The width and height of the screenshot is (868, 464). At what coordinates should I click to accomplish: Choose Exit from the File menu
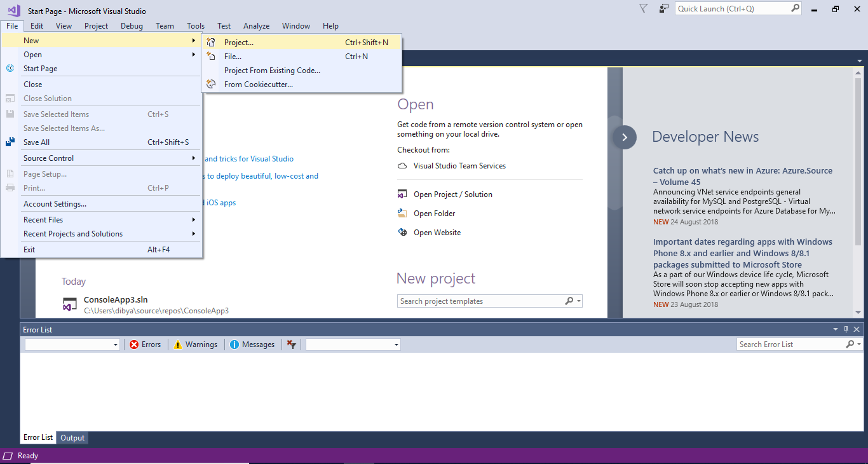pos(102,250)
